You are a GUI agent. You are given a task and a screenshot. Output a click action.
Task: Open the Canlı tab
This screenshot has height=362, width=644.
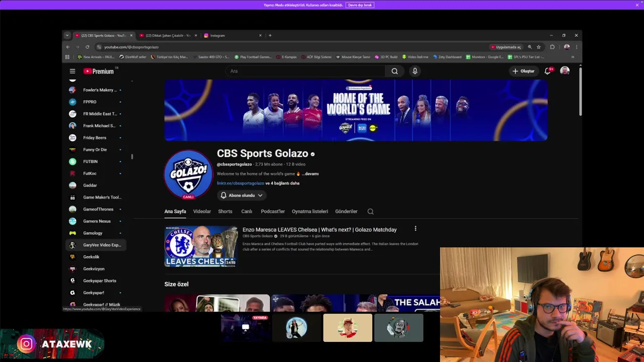pos(247,212)
